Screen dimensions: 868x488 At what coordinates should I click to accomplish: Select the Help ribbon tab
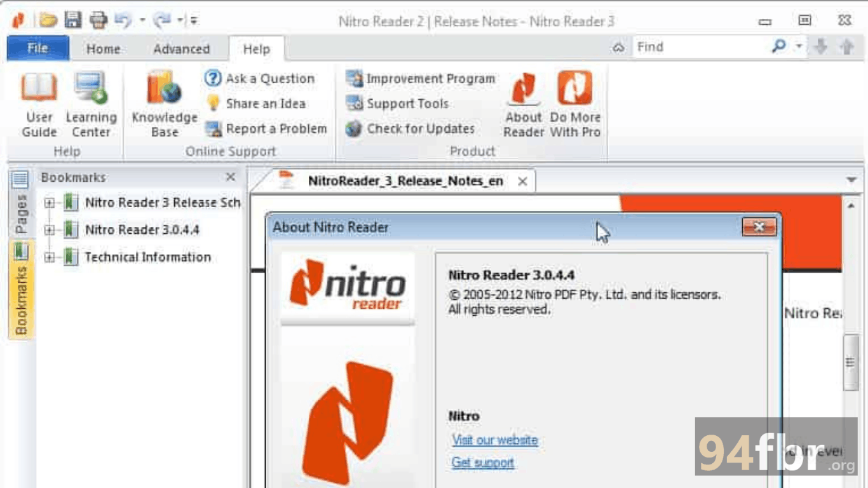pos(257,49)
